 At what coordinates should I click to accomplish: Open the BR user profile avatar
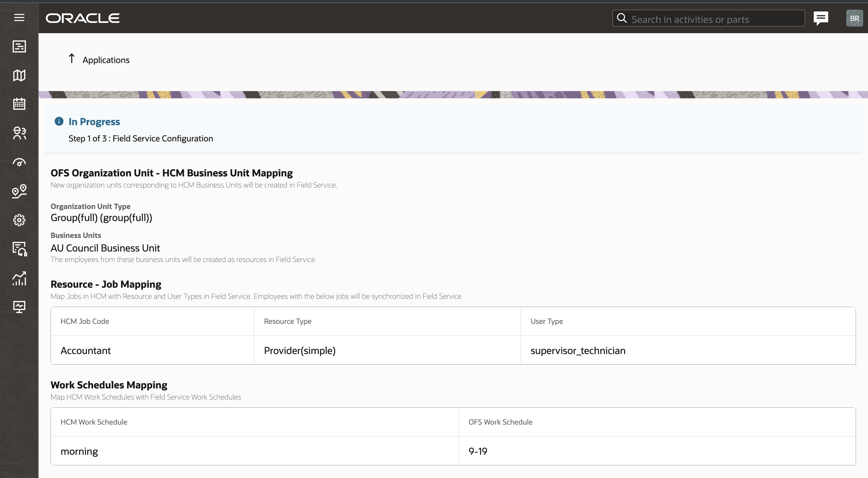(x=854, y=18)
